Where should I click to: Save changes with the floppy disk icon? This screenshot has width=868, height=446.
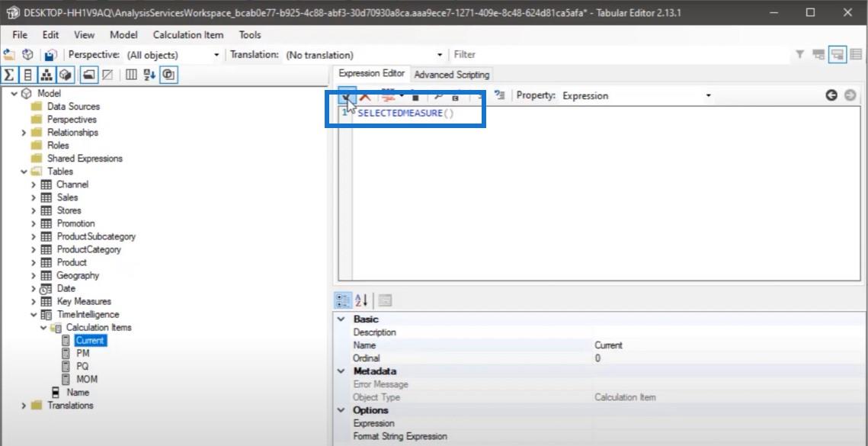point(50,55)
